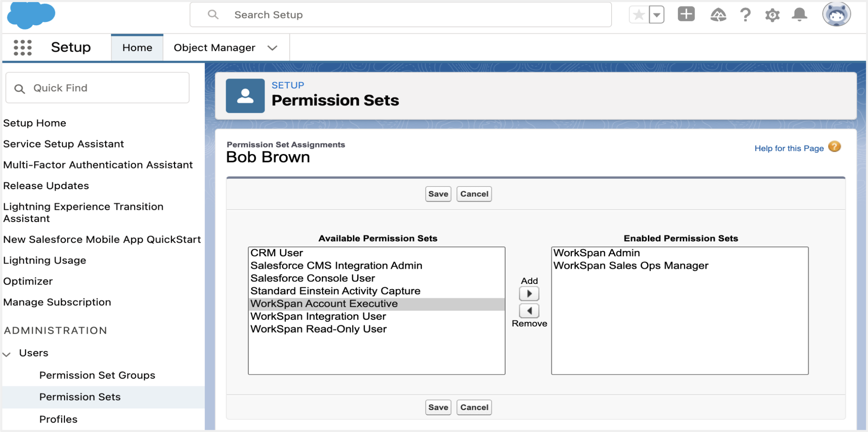The width and height of the screenshot is (868, 432).
Task: Click into the Quick Find box
Action: coord(97,88)
